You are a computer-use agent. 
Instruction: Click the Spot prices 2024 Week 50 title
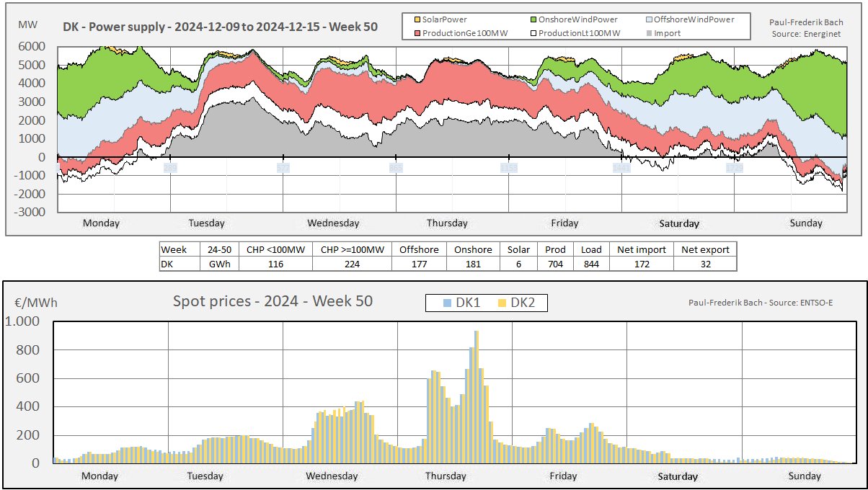273,301
